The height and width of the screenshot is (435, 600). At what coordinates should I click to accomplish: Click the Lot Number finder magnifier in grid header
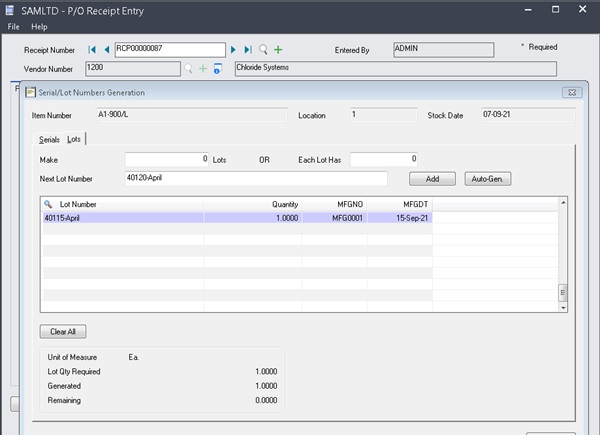click(x=48, y=204)
